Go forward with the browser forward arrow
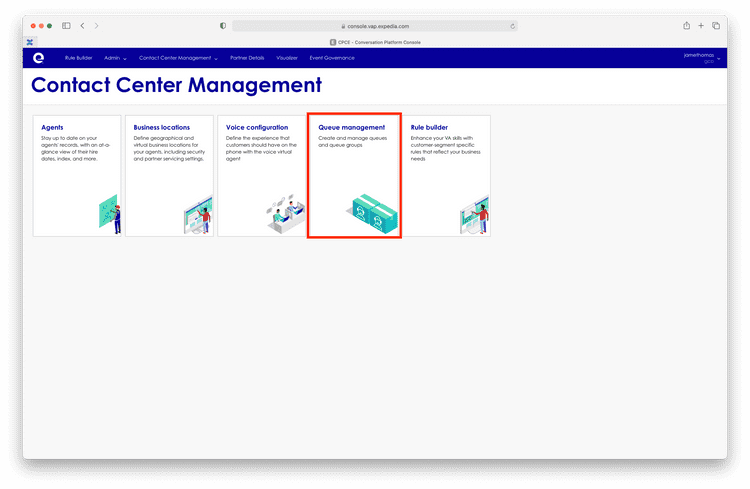The width and height of the screenshot is (750, 489). click(96, 26)
